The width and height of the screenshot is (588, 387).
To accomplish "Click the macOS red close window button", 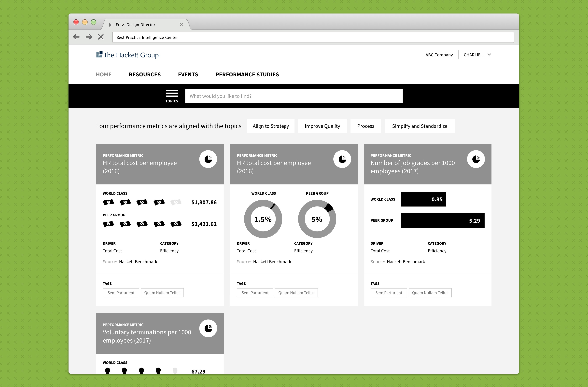I will [76, 22].
